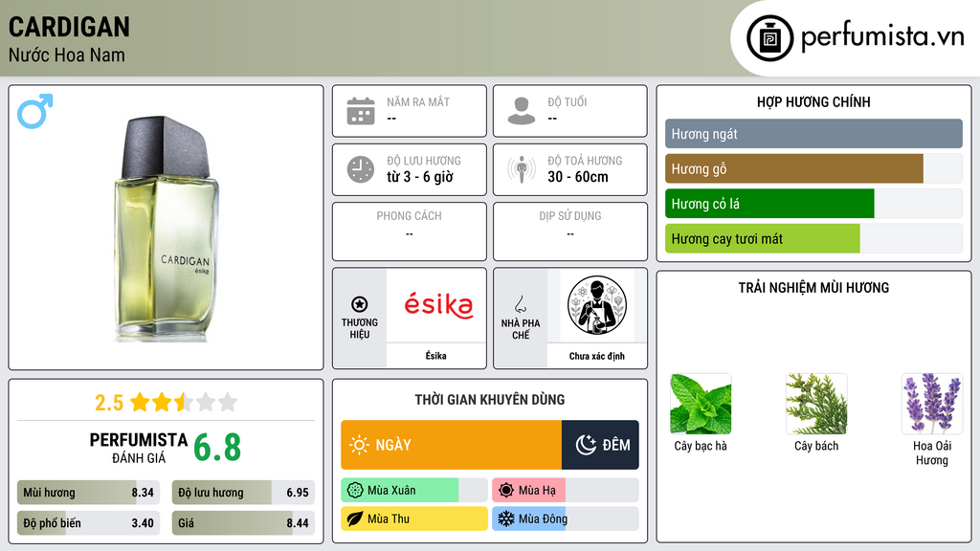Select the Hương ngát accord bar
The image size is (980, 551).
coord(813,134)
